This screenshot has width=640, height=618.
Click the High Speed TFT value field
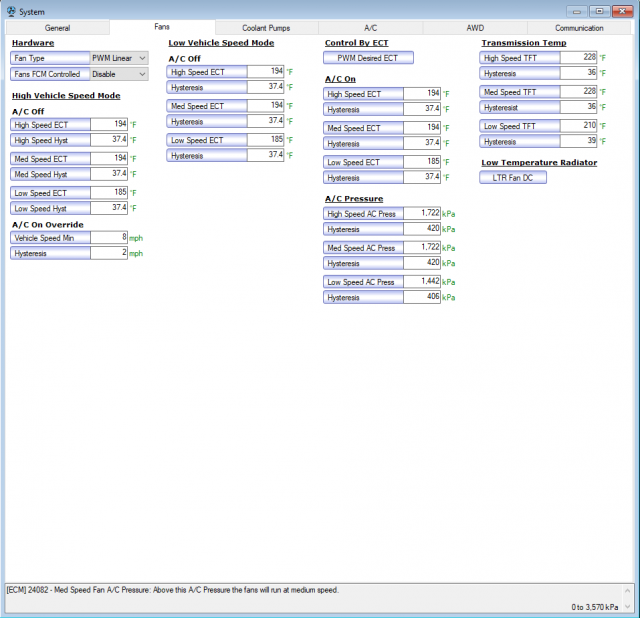click(578, 58)
